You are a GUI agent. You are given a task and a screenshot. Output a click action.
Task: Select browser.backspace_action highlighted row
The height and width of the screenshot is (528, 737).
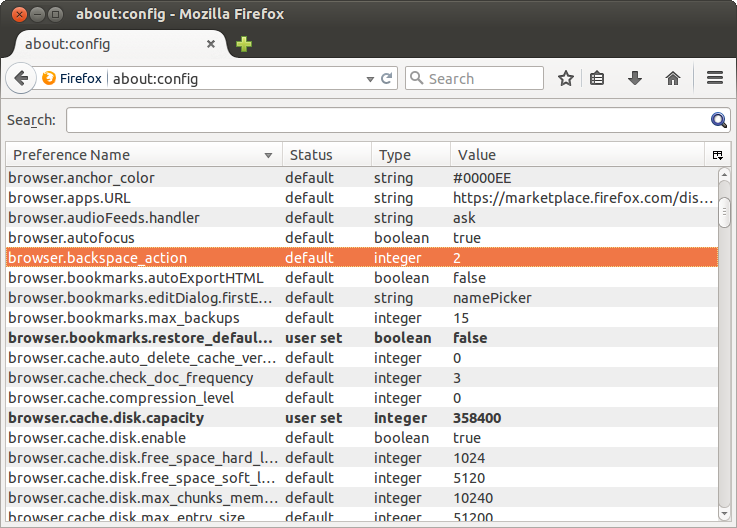point(362,258)
